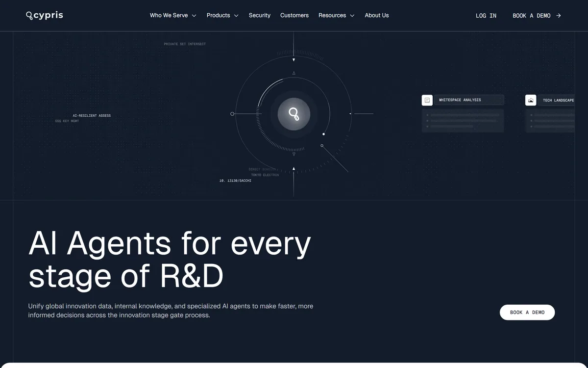Click the Whitespace Analysis chart icon

[x=427, y=100]
